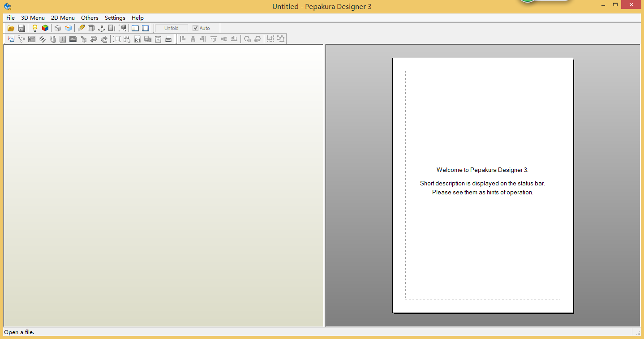Click the align vertical centers icon
Image resolution: width=644 pixels, height=339 pixels.
tap(224, 39)
